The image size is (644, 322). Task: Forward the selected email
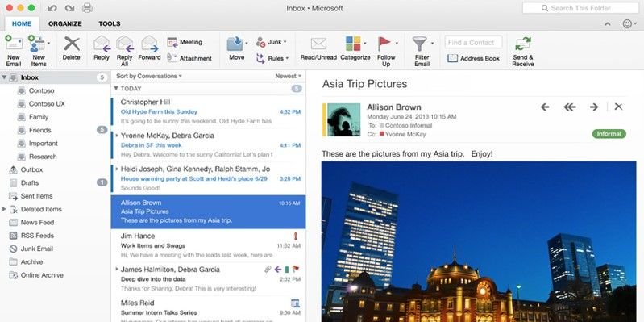[149, 48]
